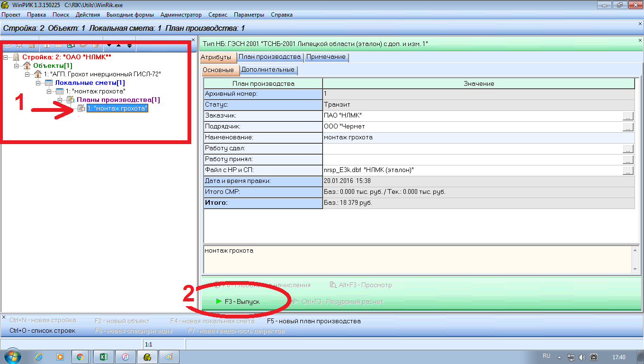The height and width of the screenshot is (364, 644).
Task: Select the Дополнительные sub-tab
Action: 269,70
